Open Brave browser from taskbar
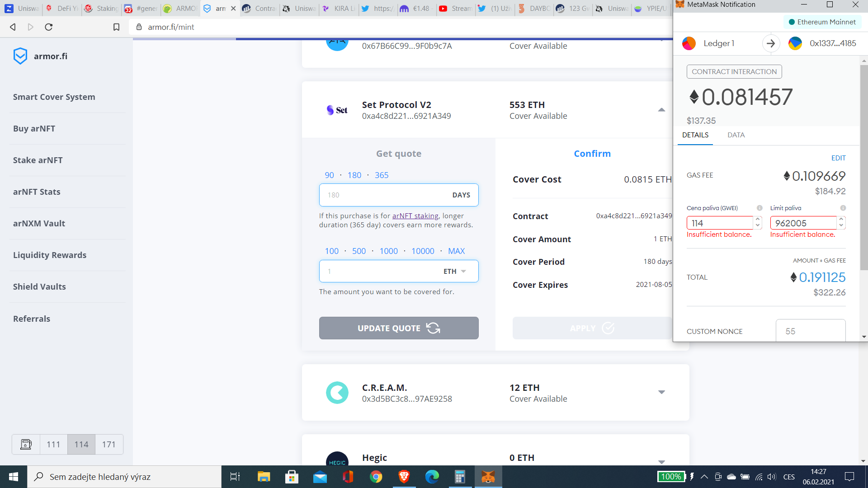The image size is (868, 488). (404, 477)
